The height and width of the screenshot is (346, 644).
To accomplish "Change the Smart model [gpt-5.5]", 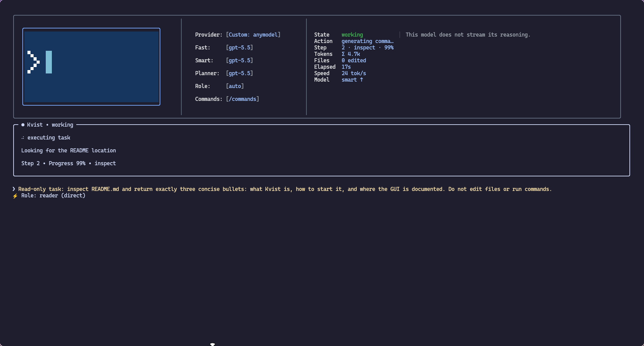I will coord(239,60).
